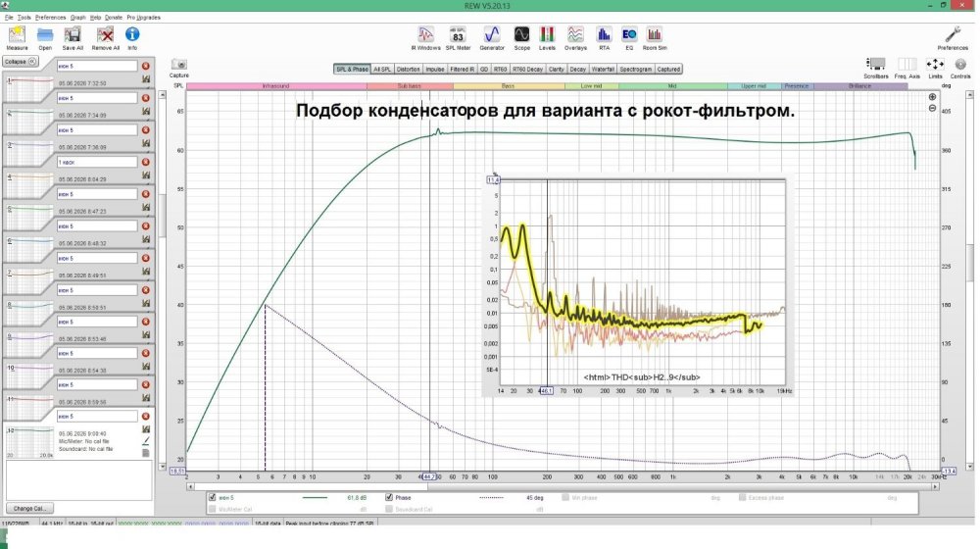Click the measurement notes text area

tap(78, 479)
